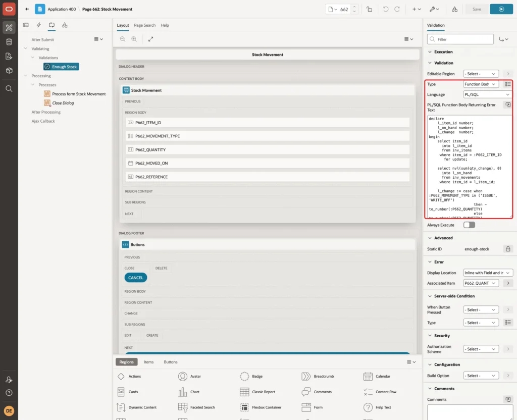This screenshot has width=517, height=420.
Task: Open the Help question mark icon
Action: point(9,393)
